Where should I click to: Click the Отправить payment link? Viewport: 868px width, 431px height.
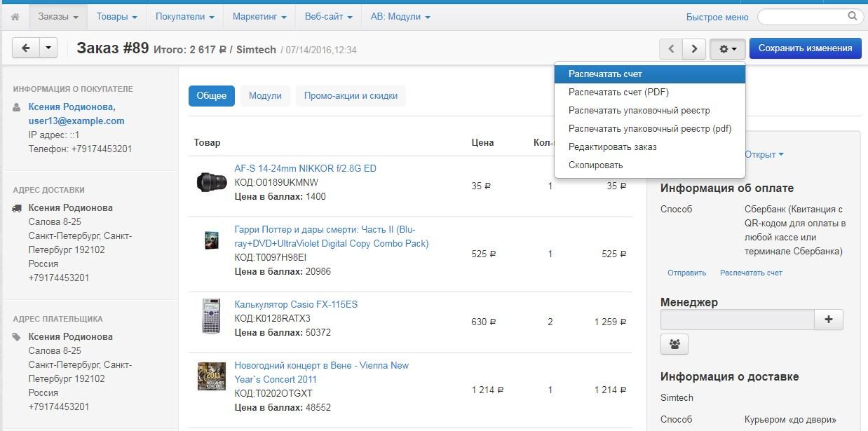click(686, 273)
